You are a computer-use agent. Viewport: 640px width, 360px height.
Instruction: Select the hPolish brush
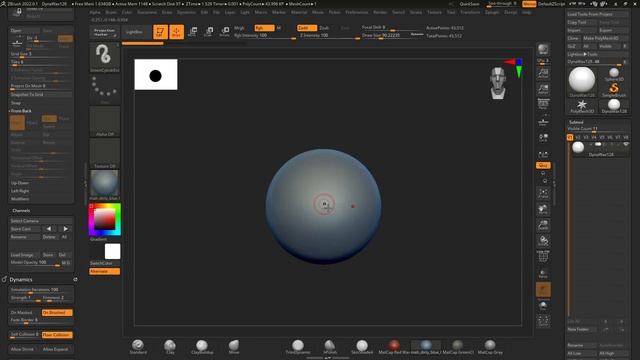[329, 346]
